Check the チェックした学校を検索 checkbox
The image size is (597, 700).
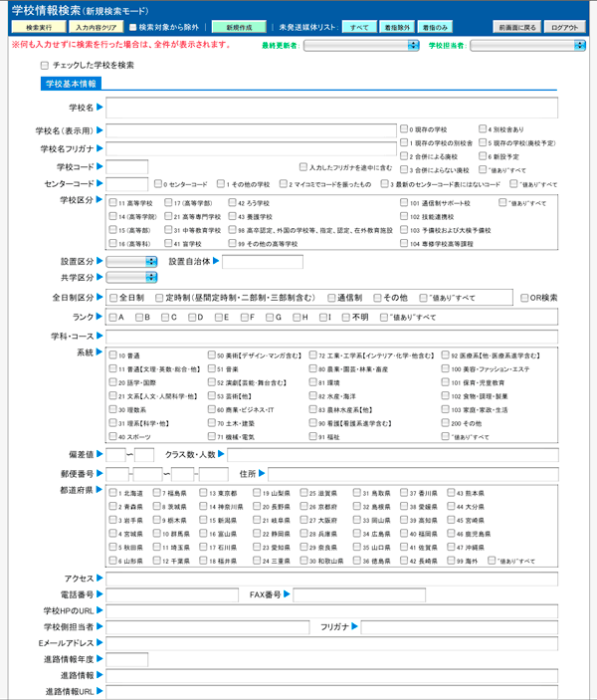44,66
